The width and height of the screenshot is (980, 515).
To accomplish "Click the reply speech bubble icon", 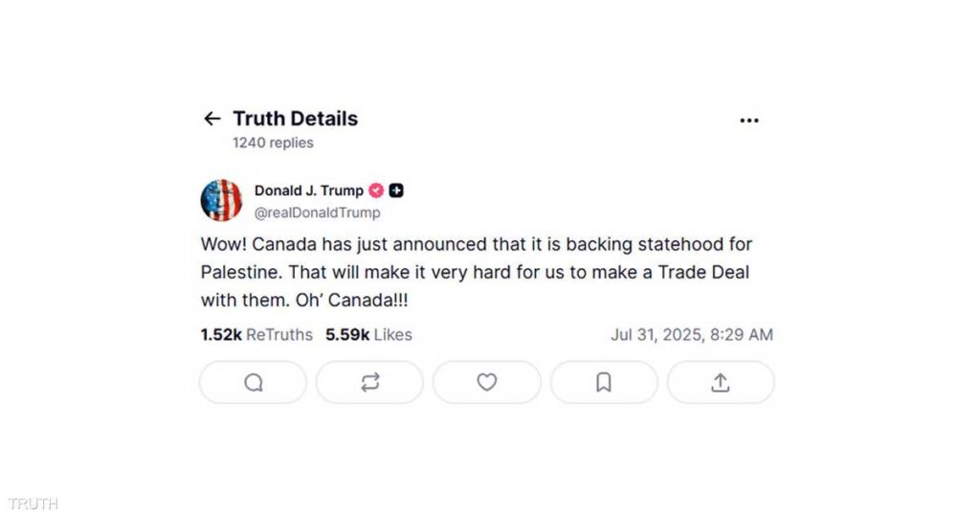I will 254,383.
